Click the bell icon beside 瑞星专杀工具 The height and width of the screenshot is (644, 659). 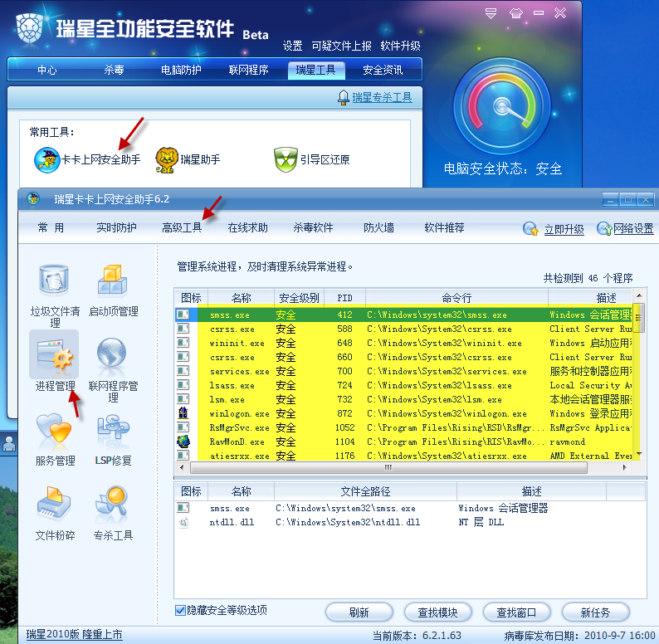pos(344,98)
